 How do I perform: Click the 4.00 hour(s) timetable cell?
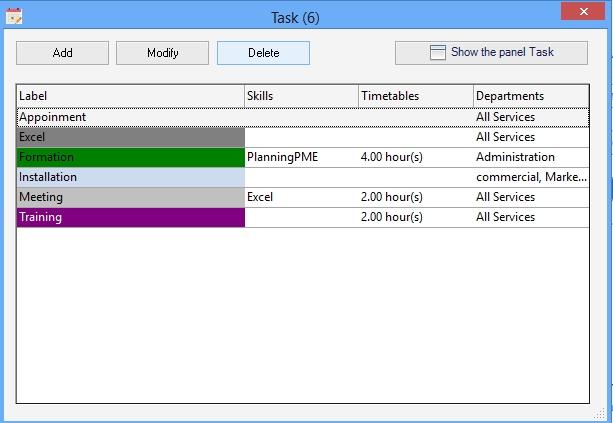click(392, 157)
